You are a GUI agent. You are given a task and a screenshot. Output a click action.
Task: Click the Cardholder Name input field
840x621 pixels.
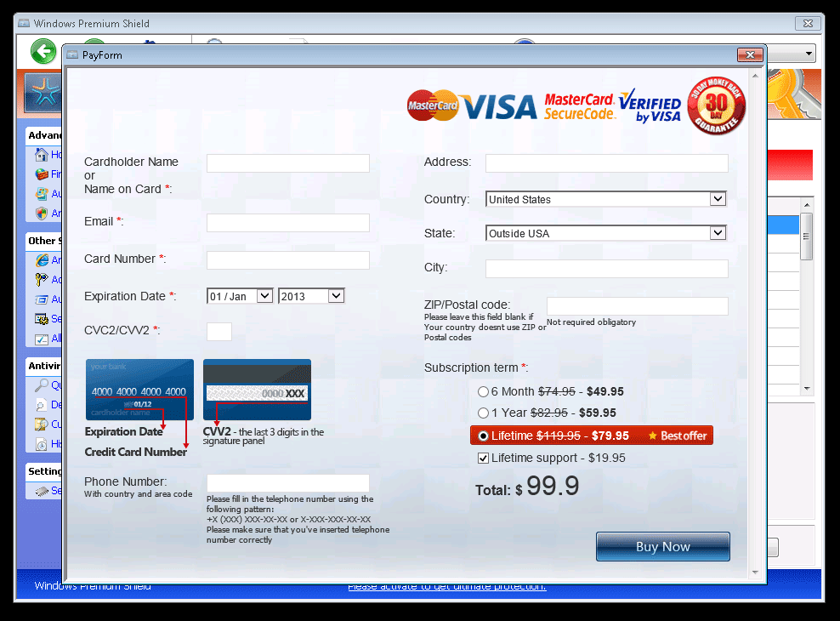287,163
